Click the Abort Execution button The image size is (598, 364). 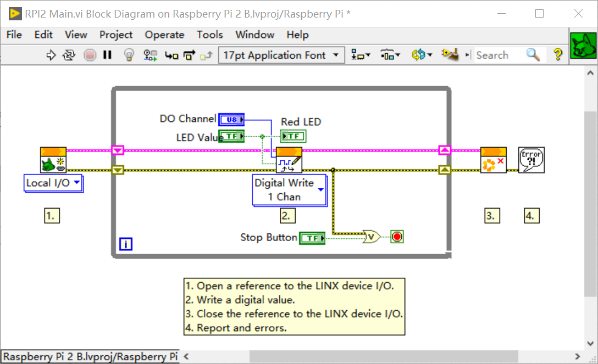coord(90,55)
